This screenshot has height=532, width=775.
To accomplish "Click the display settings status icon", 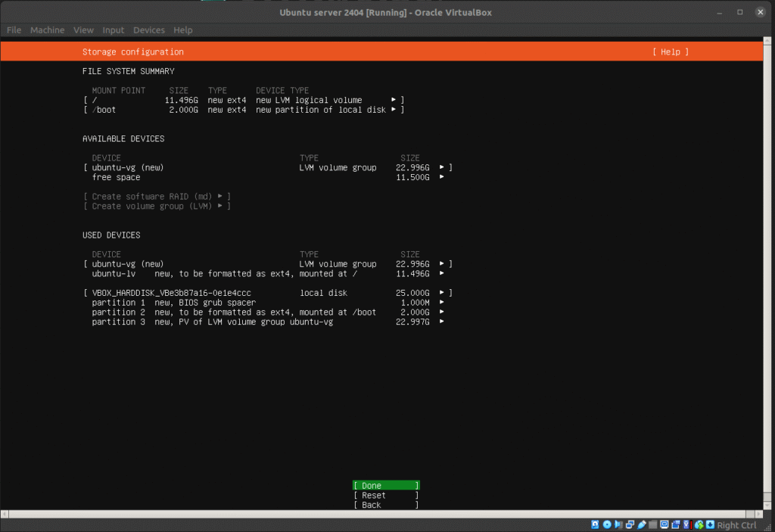I will point(665,524).
